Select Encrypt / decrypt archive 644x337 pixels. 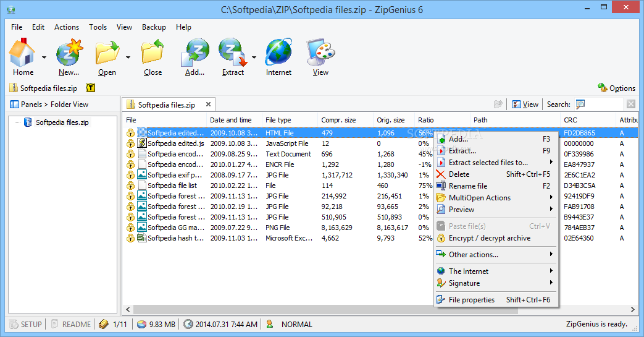[x=495, y=238]
